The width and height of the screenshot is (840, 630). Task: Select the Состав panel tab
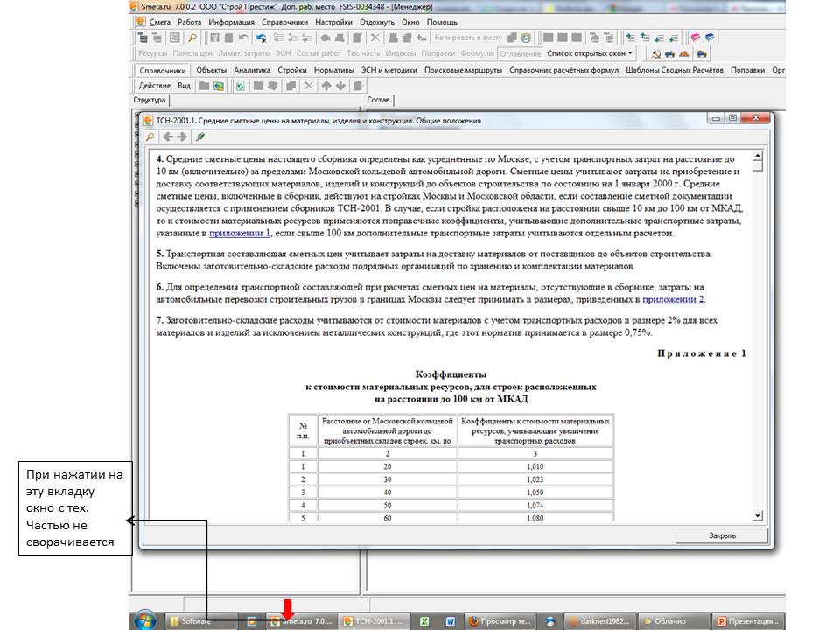(378, 100)
